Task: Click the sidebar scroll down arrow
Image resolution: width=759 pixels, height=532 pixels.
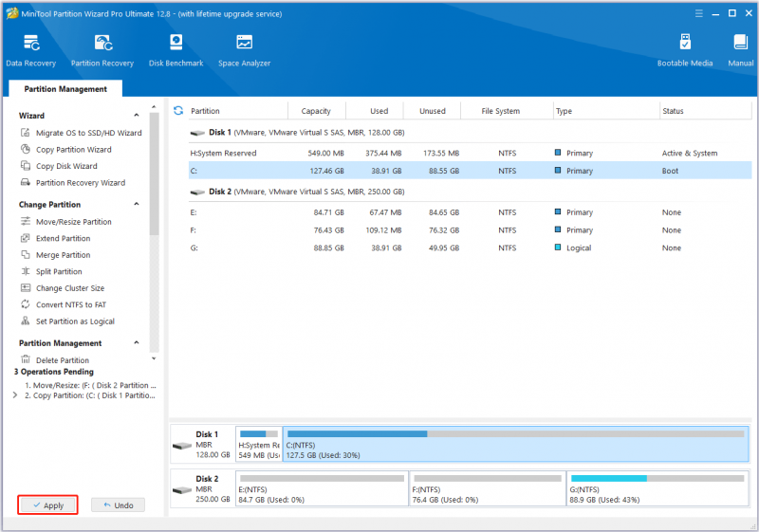Action: point(154,358)
